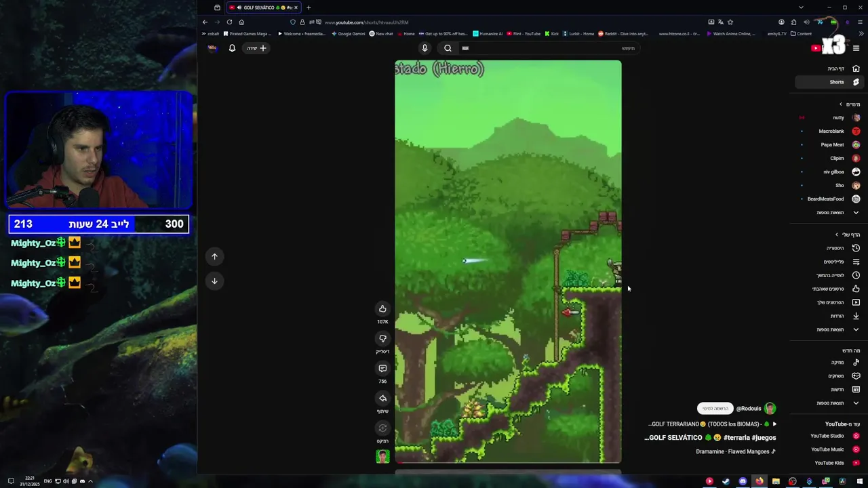This screenshot has width=868, height=488.
Task: Open YouTube notifications bell
Action: click(232, 48)
